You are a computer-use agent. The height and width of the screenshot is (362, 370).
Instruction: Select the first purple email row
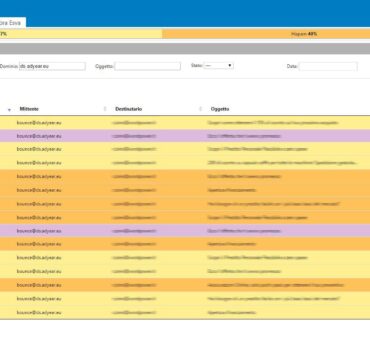[185, 136]
